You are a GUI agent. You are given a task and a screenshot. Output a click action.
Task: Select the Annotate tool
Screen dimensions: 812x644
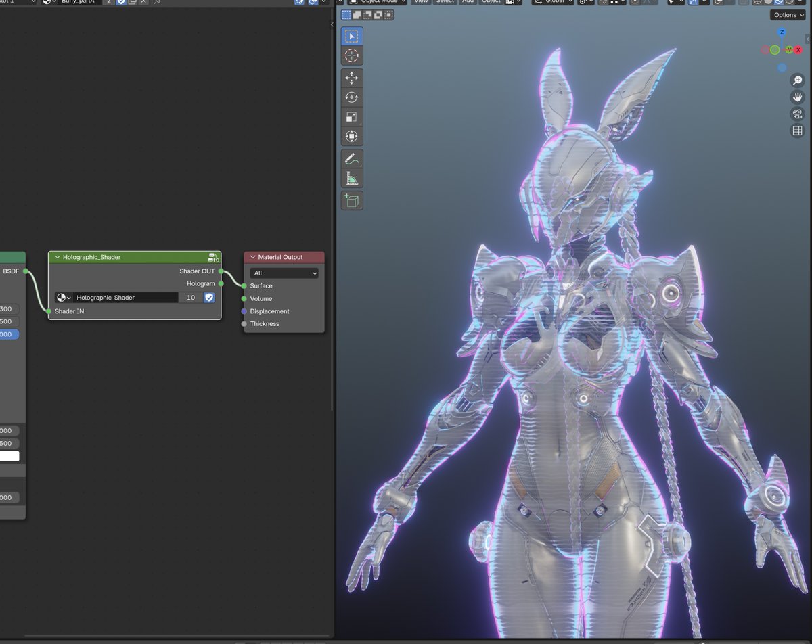352,159
